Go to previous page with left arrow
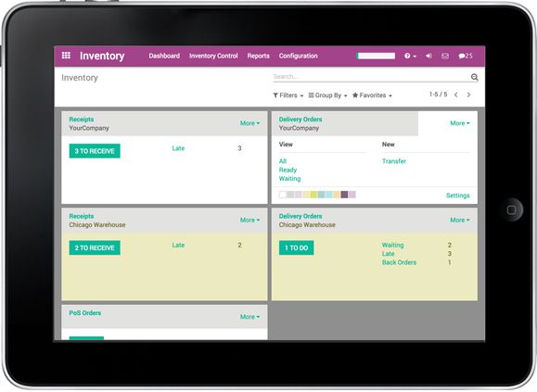This screenshot has width=537, height=392. click(x=455, y=95)
